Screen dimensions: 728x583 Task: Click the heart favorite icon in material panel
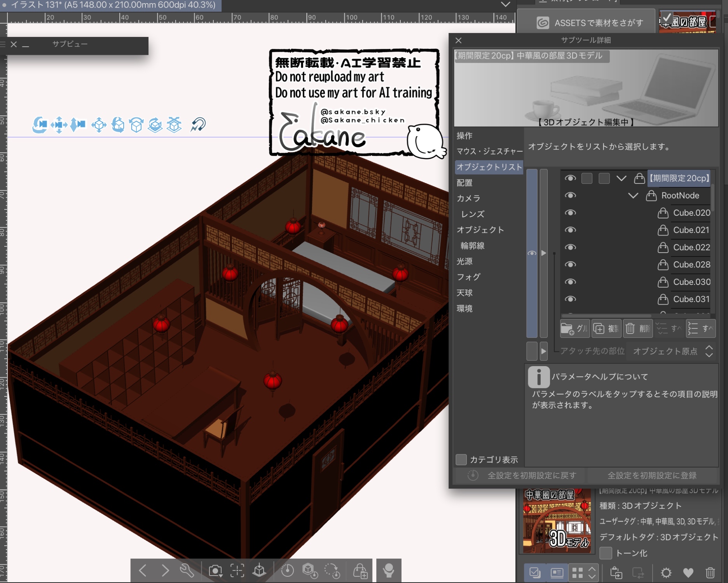coord(688,573)
